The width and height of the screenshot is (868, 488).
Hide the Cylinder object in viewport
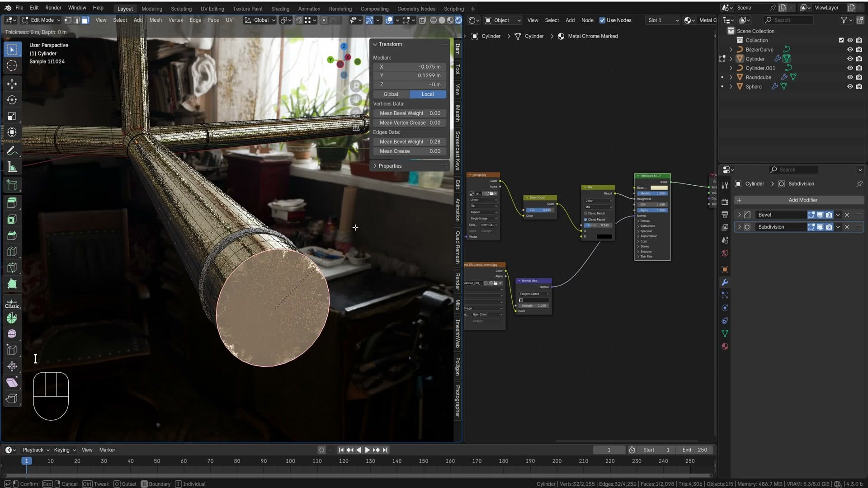click(850, 59)
